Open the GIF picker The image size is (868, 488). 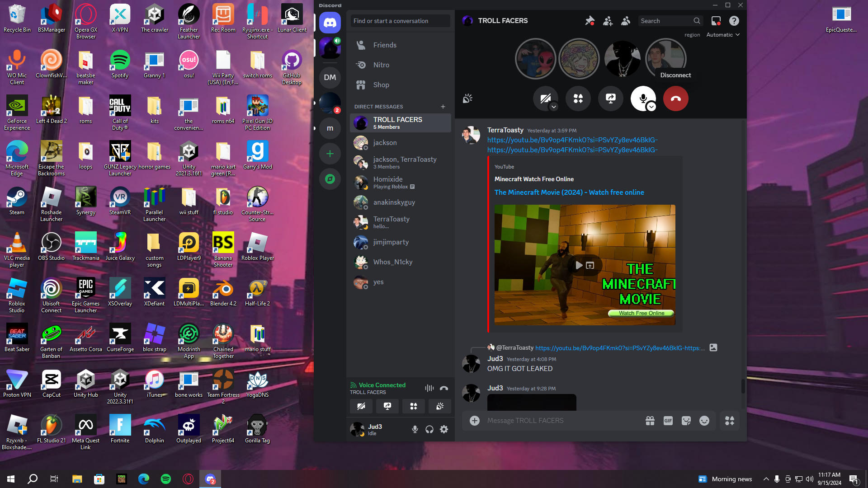click(668, 421)
